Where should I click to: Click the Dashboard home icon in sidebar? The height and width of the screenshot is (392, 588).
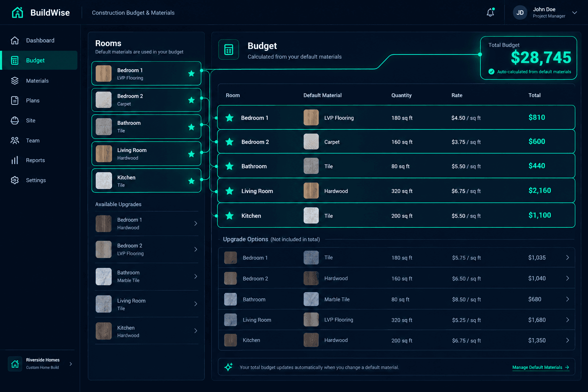coord(15,40)
